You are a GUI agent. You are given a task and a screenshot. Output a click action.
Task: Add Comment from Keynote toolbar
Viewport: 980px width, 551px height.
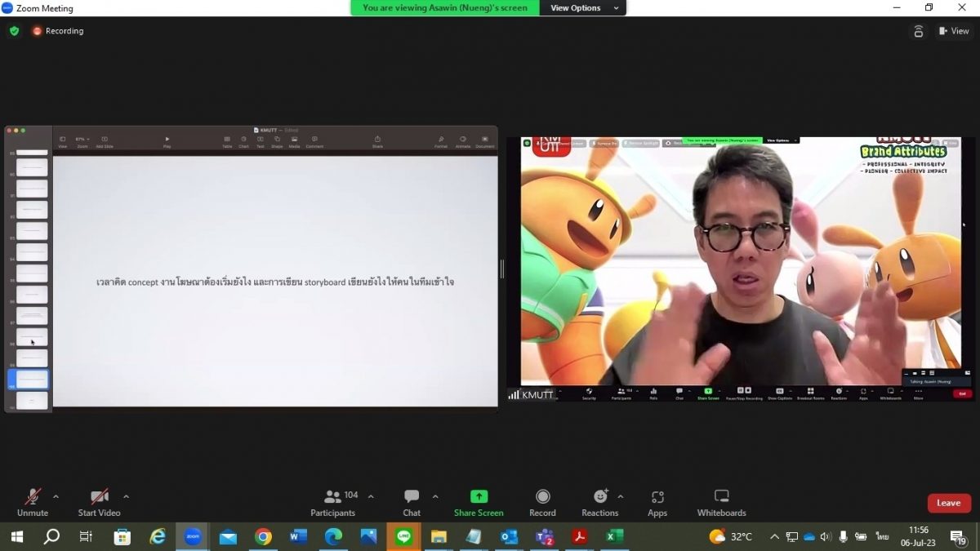[314, 141]
